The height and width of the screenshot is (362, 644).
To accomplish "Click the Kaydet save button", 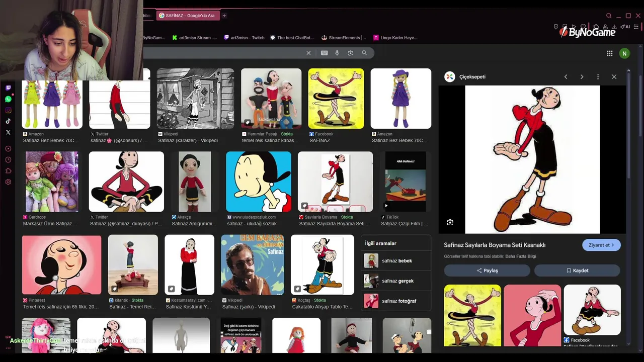I will click(x=577, y=270).
